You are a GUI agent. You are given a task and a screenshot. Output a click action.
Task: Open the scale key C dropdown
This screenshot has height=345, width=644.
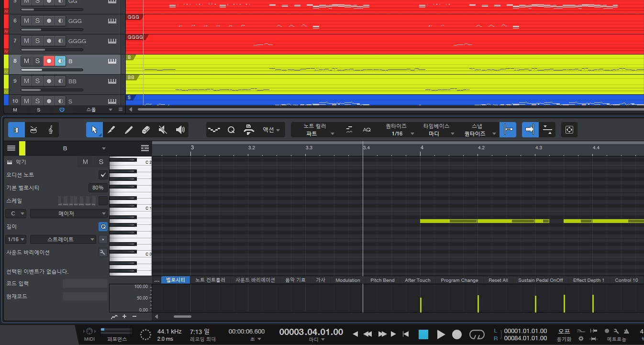point(16,213)
